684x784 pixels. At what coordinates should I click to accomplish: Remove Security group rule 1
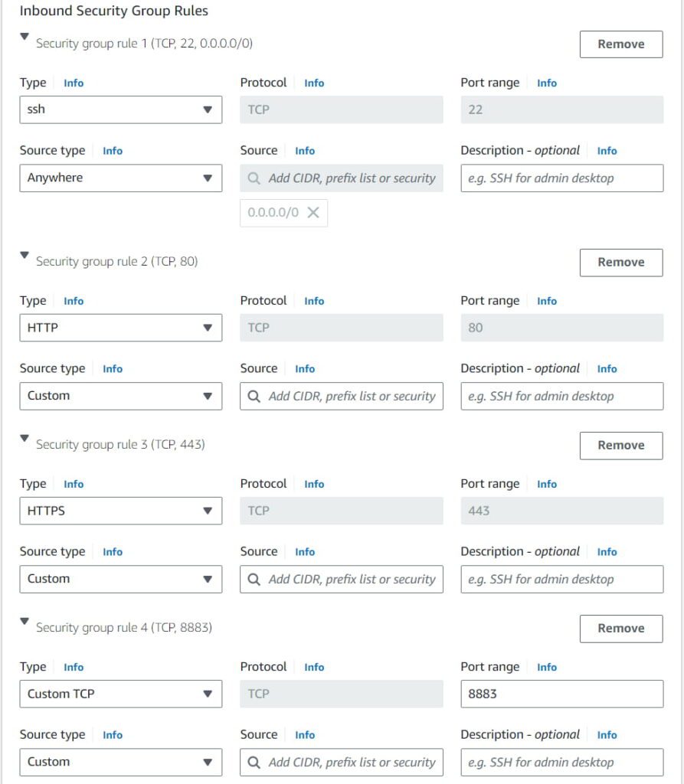click(620, 44)
